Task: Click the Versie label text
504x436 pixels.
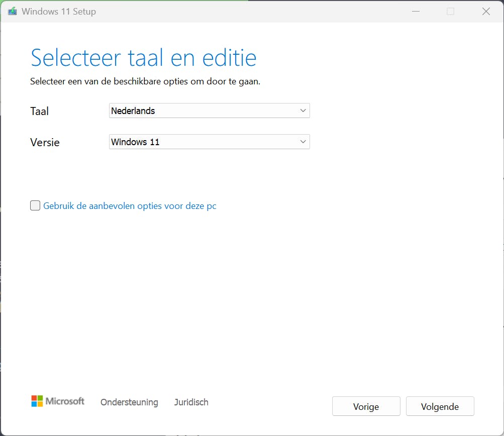Action: tap(45, 142)
